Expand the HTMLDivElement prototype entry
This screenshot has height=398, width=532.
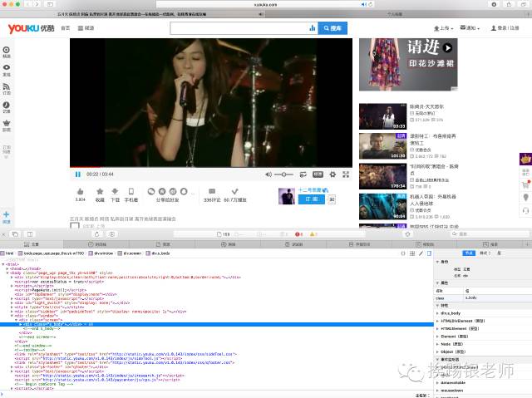pyautogui.click(x=437, y=321)
